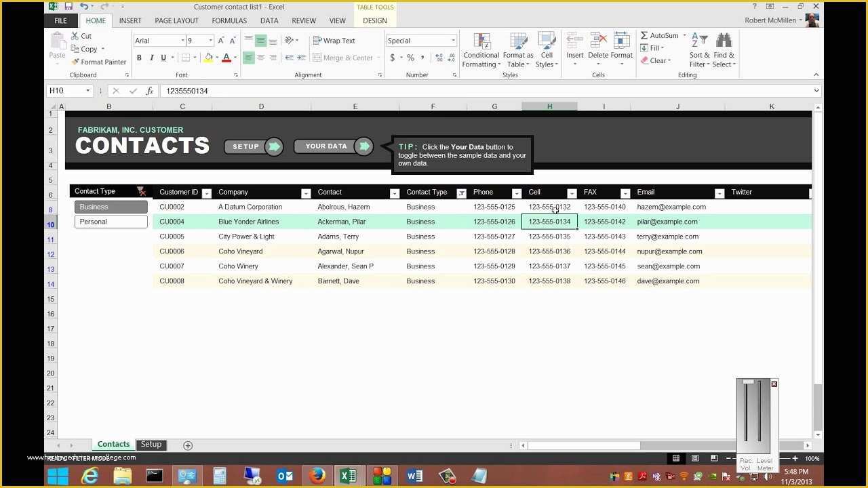Image resolution: width=868 pixels, height=488 pixels.
Task: Click Insert Function fx icon
Action: (x=150, y=91)
